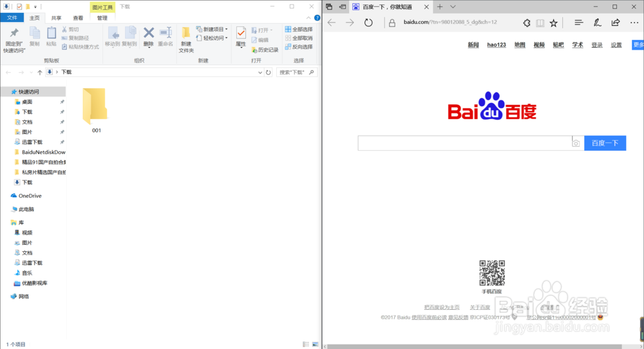Click the Cut (剪切) scissors option
The height and width of the screenshot is (349, 644).
71,30
